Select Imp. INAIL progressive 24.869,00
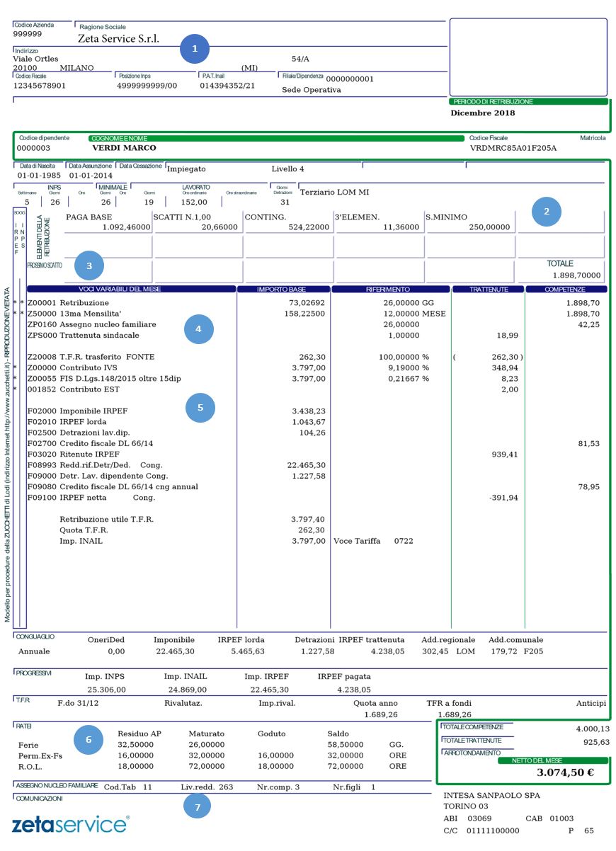616x851 pixels. (x=186, y=689)
